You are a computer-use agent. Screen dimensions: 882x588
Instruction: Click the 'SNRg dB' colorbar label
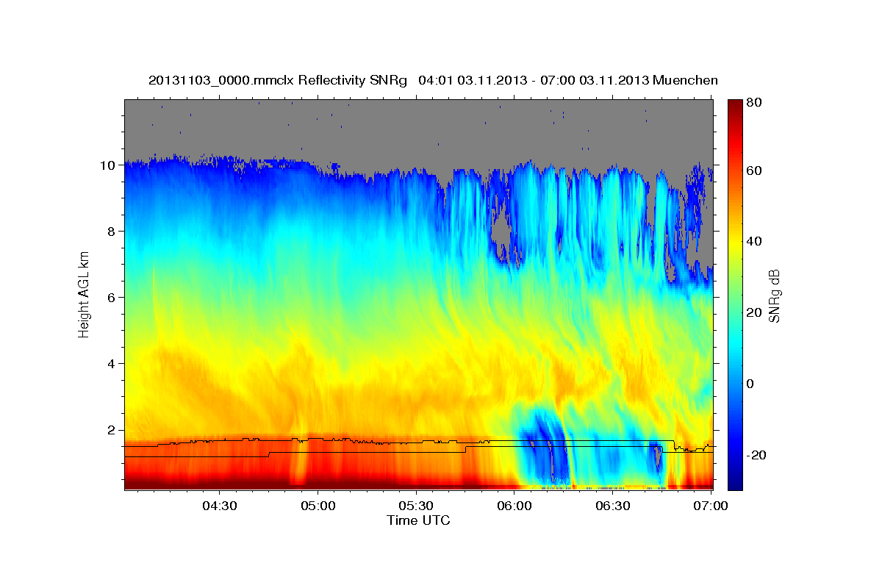pos(773,295)
